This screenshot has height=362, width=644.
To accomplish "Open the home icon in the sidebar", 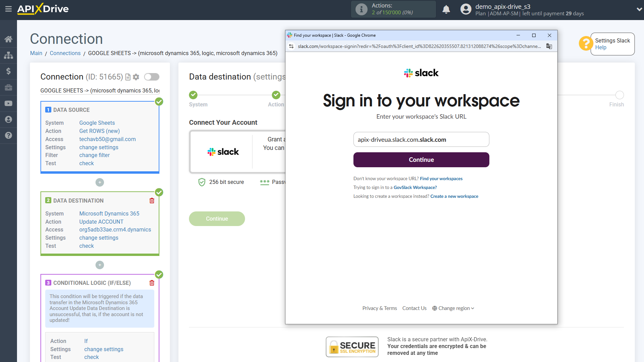I will tap(8, 39).
